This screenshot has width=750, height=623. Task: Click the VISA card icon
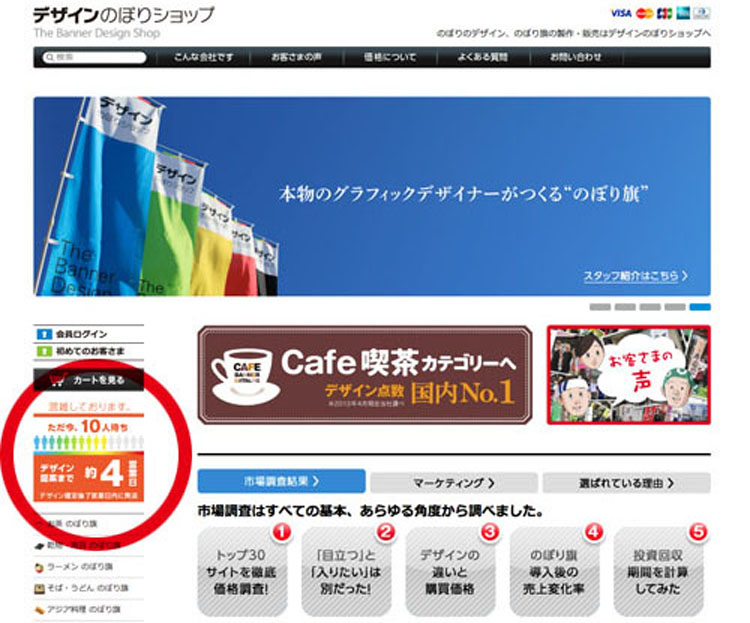point(620,13)
